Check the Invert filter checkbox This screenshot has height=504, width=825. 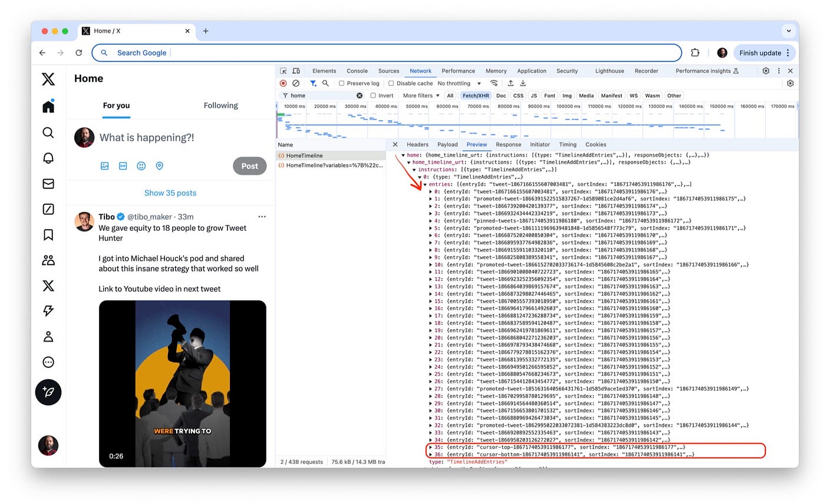373,95
